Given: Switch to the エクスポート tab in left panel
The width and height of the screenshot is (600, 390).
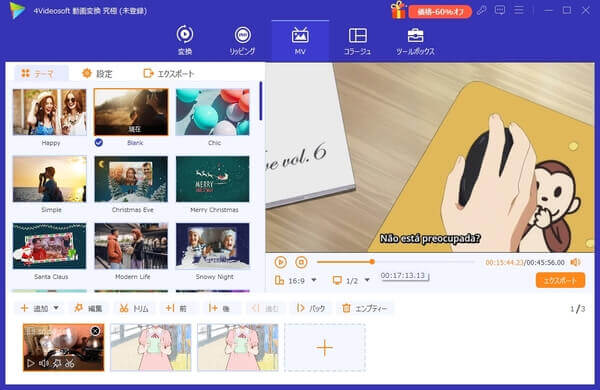Looking at the screenshot, I should click(169, 73).
